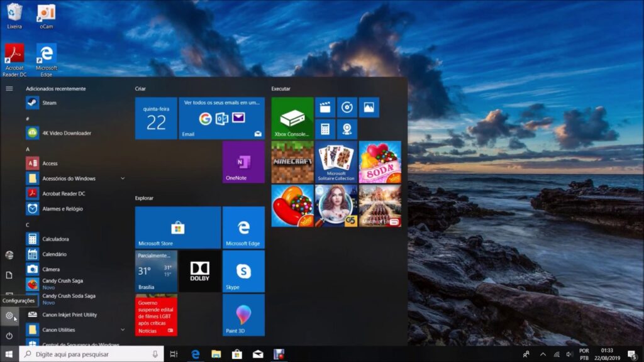Open the volume control in tray

click(x=569, y=354)
